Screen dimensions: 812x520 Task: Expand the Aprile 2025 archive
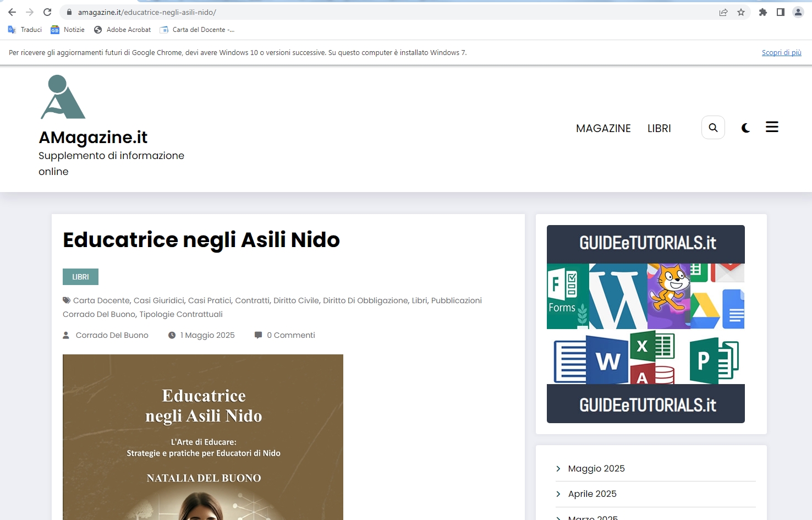pos(592,494)
